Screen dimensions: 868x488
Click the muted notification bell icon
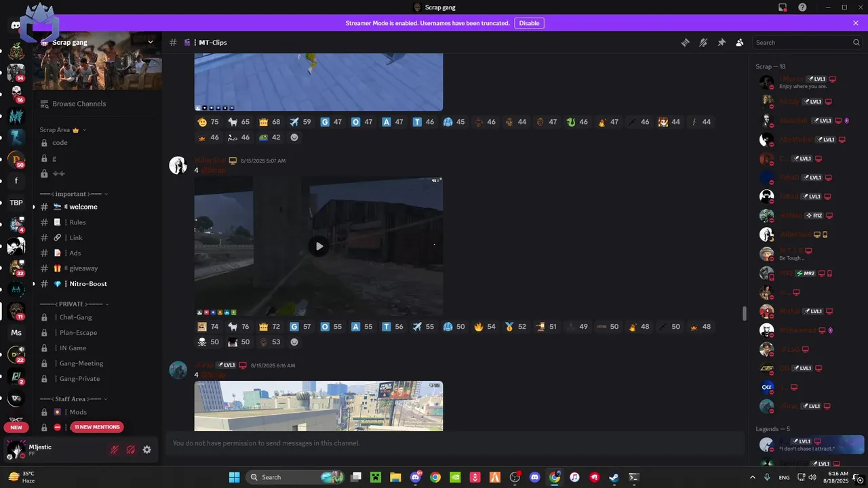point(703,42)
